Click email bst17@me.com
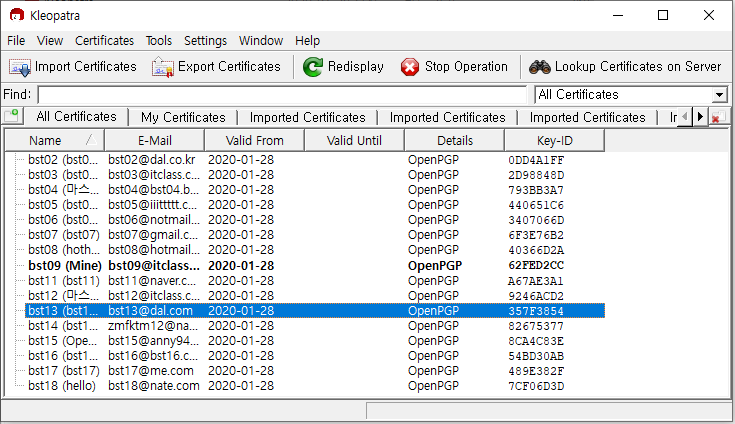The image size is (735, 424). pyautogui.click(x=151, y=371)
